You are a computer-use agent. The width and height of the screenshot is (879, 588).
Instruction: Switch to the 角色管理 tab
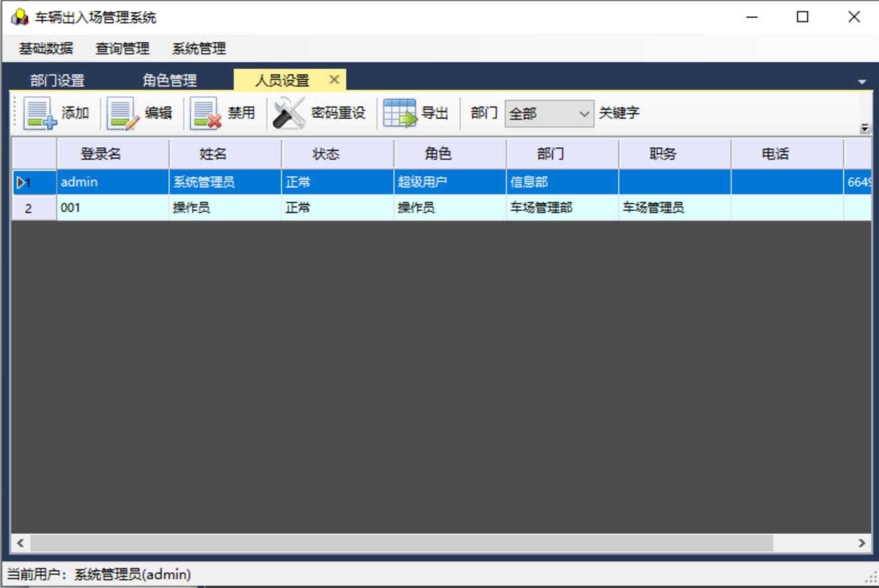[x=169, y=81]
